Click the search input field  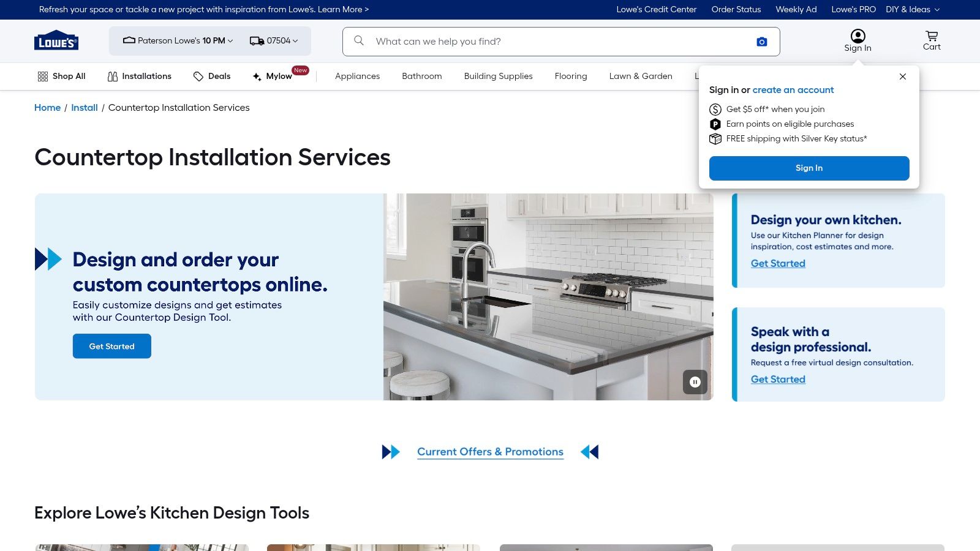click(x=551, y=41)
